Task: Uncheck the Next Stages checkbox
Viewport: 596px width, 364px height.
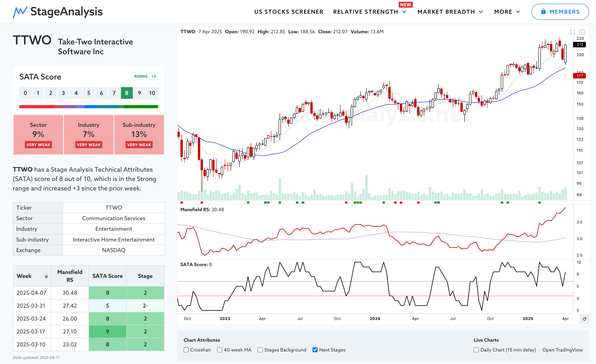Action: point(315,350)
